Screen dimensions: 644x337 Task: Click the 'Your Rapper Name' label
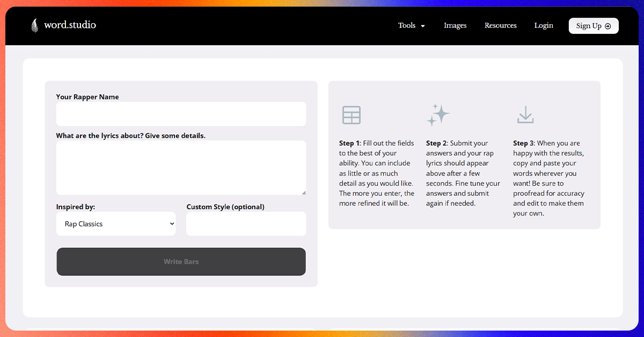87,97
